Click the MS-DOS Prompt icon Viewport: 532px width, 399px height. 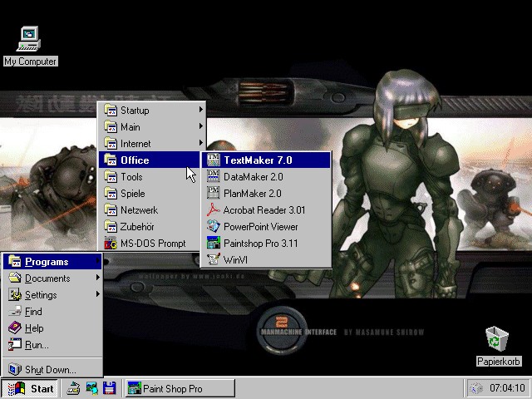click(x=111, y=244)
